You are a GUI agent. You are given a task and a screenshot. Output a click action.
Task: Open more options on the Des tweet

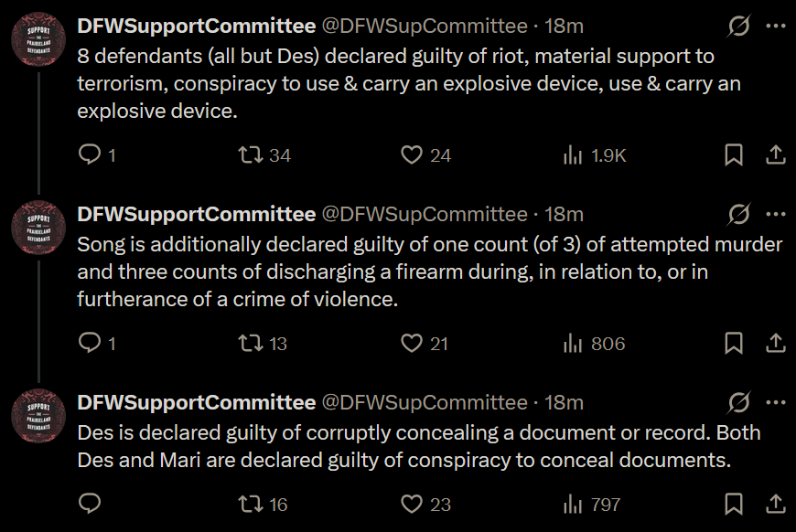click(775, 403)
